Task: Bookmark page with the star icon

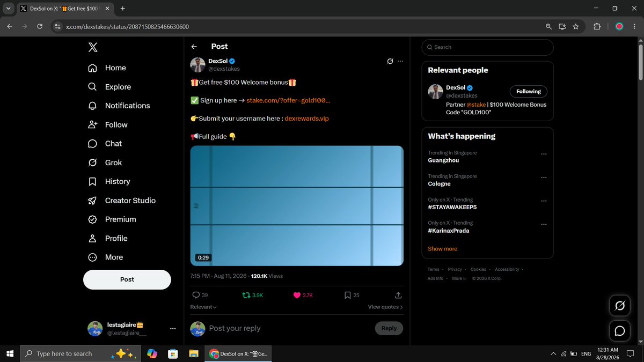Action: (576, 26)
